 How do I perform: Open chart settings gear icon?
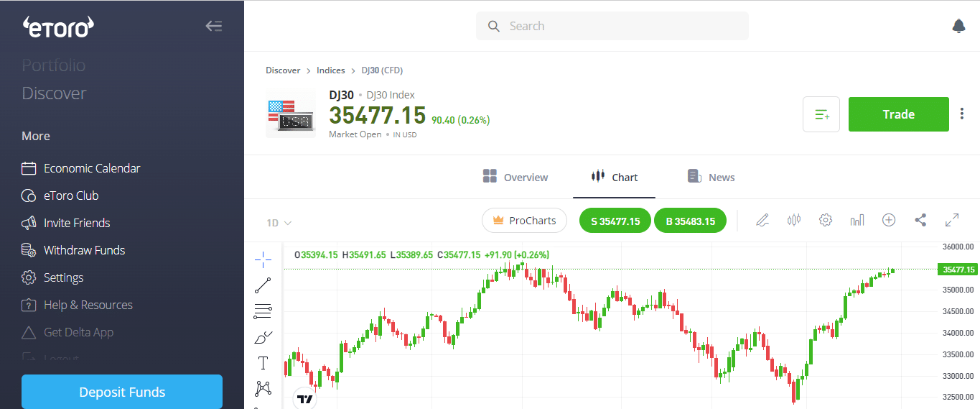coord(826,221)
